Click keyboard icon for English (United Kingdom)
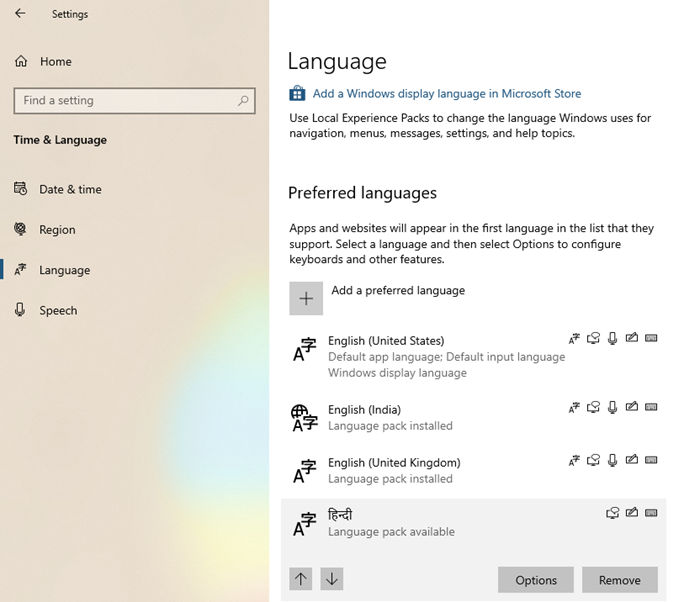 [x=651, y=460]
